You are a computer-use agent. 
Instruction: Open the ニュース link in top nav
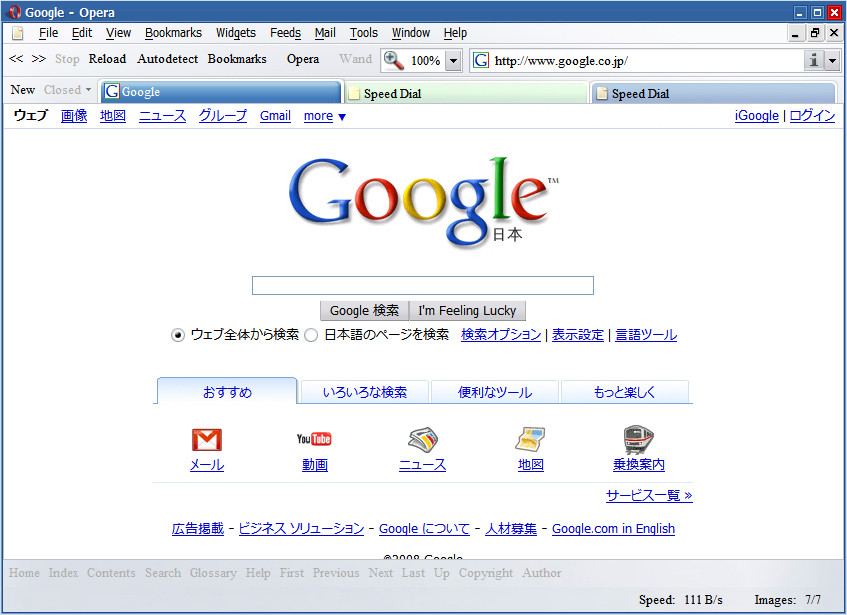[x=163, y=116]
